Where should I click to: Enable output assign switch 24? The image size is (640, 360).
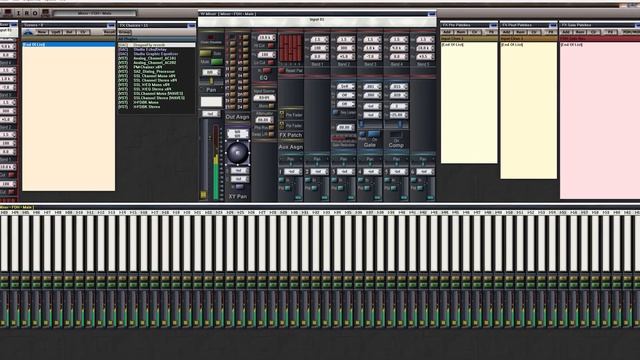[x=246, y=107]
